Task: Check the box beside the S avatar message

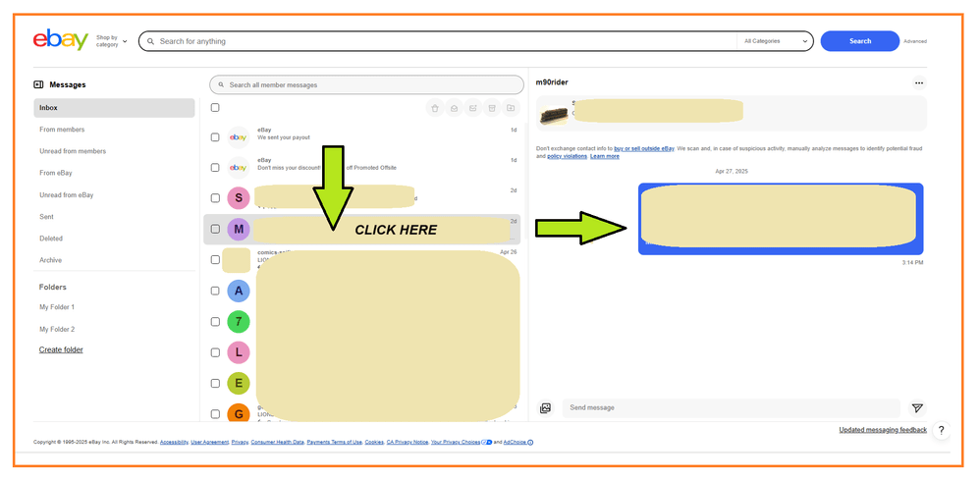Action: pyautogui.click(x=215, y=198)
